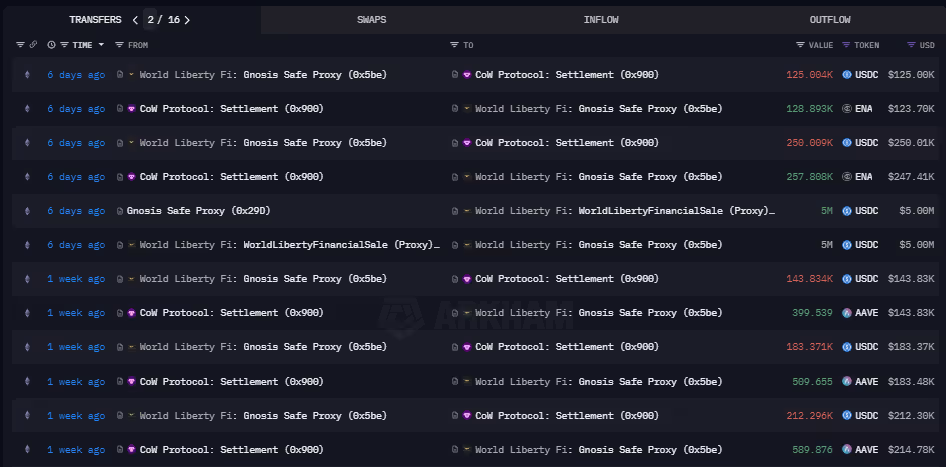The width and height of the screenshot is (946, 467).
Task: Open '6 days ago' link in 125.004K row
Action: [76, 75]
